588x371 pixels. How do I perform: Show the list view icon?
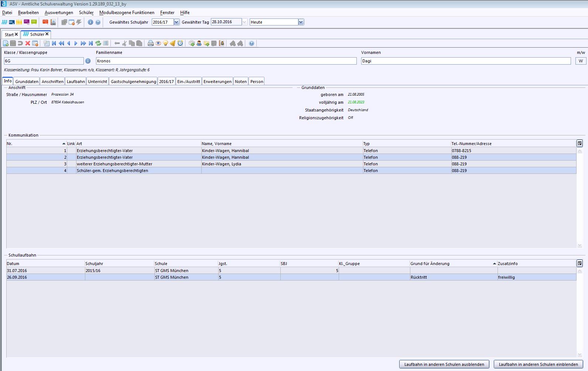pyautogui.click(x=106, y=43)
